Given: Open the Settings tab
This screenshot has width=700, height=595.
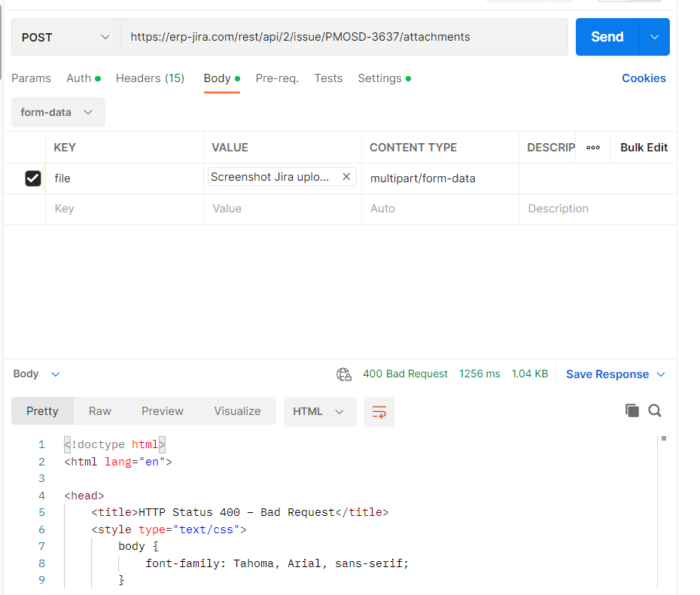Looking at the screenshot, I should (x=385, y=78).
